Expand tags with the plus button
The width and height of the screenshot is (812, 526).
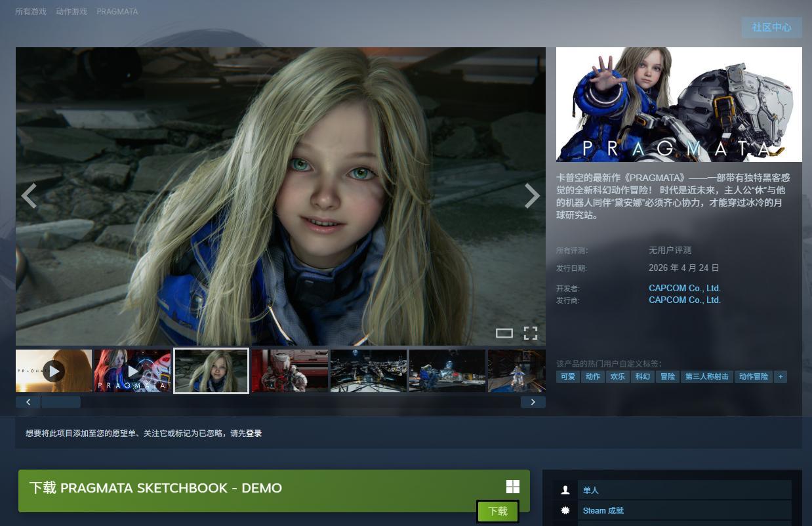[781, 376]
